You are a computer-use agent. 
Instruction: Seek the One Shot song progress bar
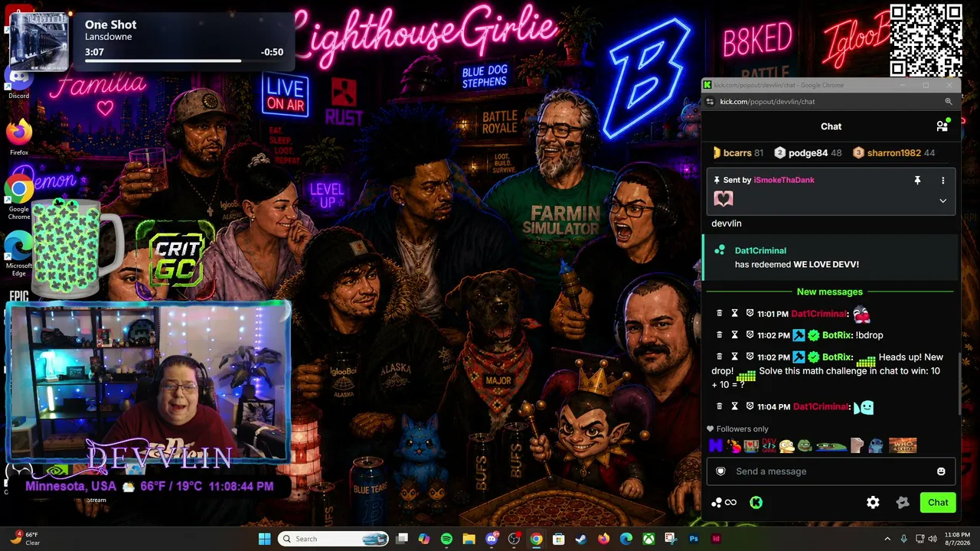pyautogui.click(x=184, y=60)
